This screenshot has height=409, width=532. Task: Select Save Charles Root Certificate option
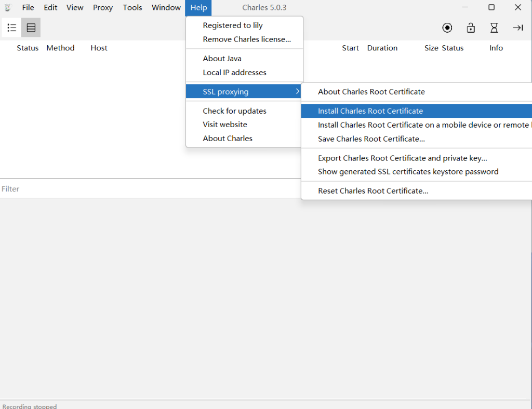pos(371,139)
